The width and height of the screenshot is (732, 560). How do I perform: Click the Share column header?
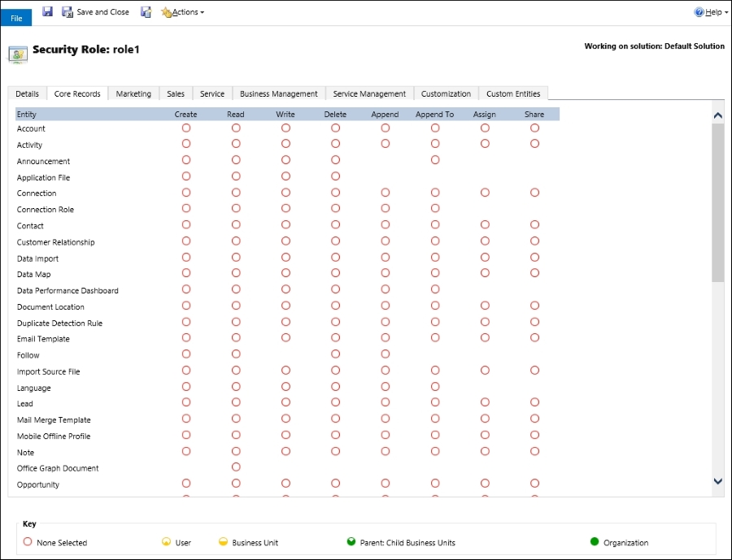[x=534, y=115]
